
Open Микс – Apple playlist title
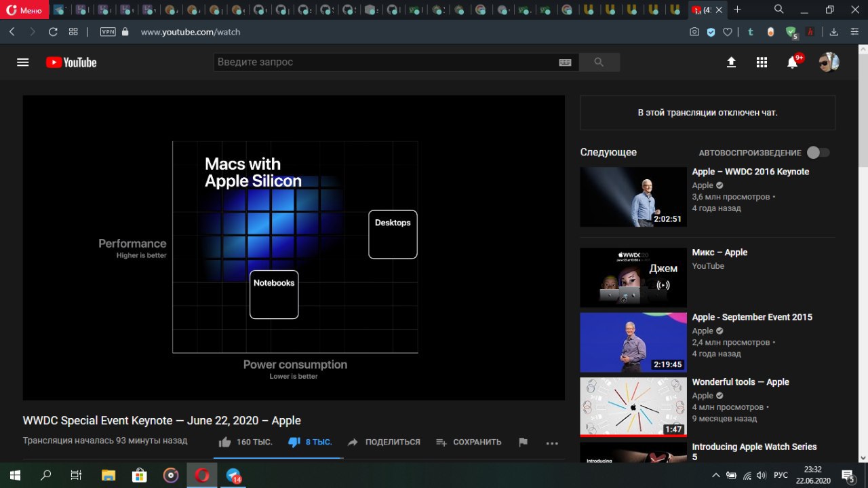tap(719, 252)
